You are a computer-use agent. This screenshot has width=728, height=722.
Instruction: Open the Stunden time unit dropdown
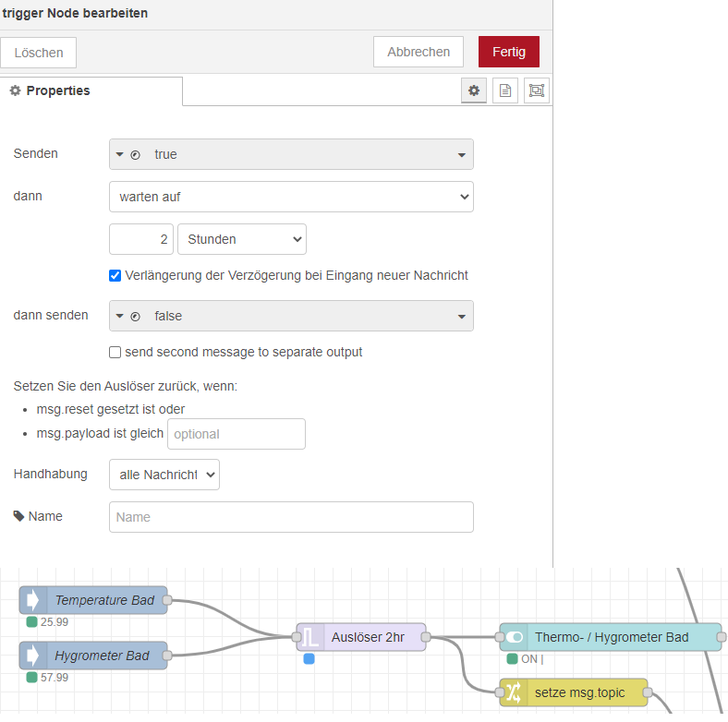241,239
